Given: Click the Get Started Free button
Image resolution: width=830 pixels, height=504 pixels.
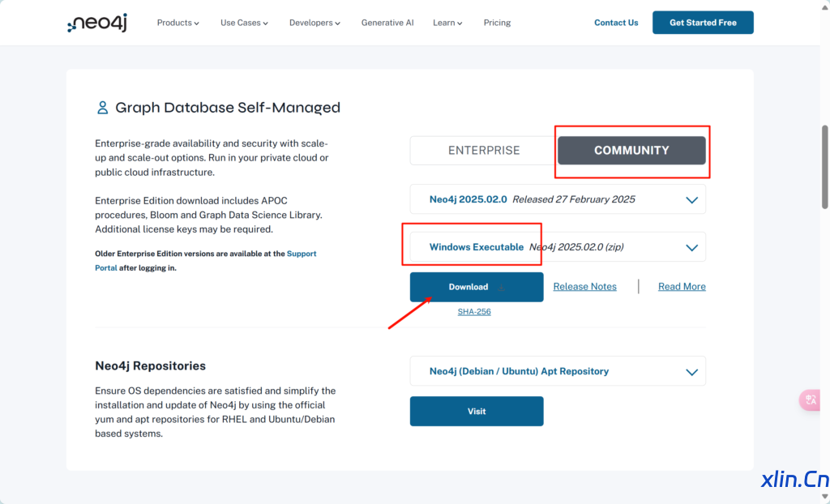Looking at the screenshot, I should pos(703,23).
